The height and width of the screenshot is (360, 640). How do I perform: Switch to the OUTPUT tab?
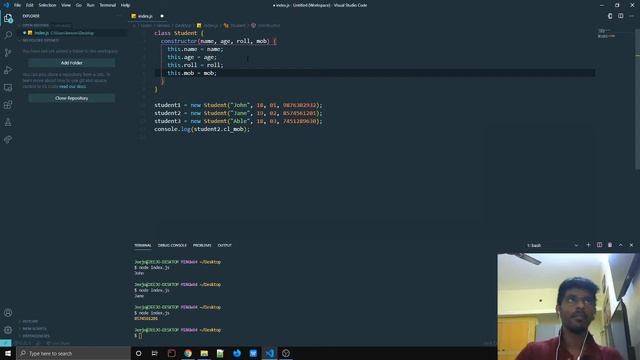tap(224, 245)
